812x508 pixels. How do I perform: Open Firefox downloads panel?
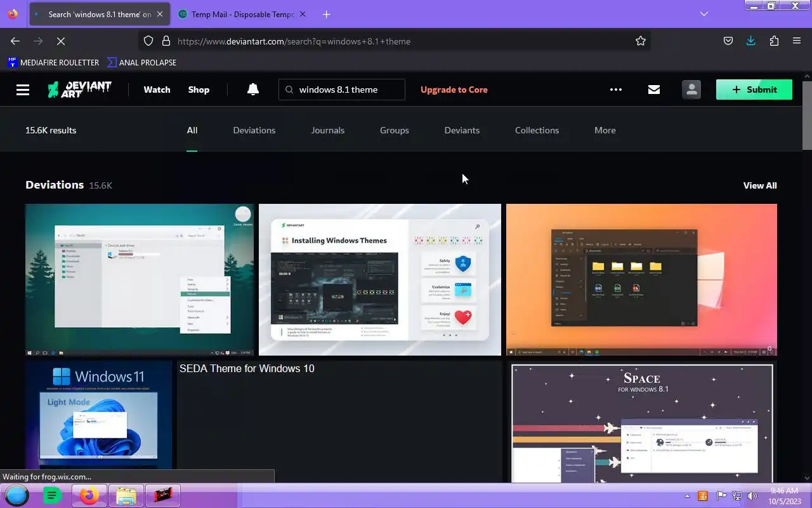(751, 41)
